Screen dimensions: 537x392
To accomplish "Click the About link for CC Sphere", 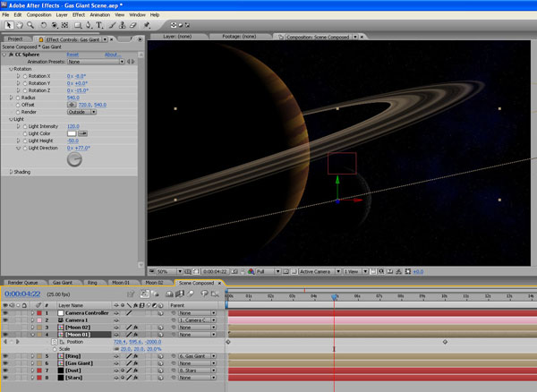I will click(112, 55).
